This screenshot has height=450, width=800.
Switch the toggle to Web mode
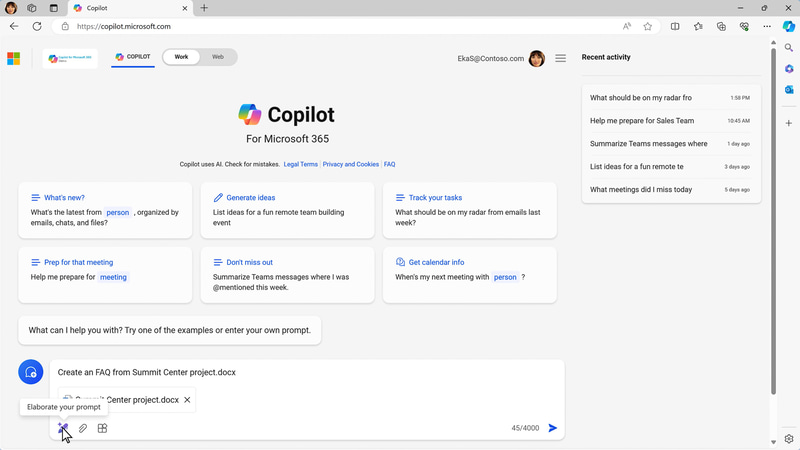218,57
